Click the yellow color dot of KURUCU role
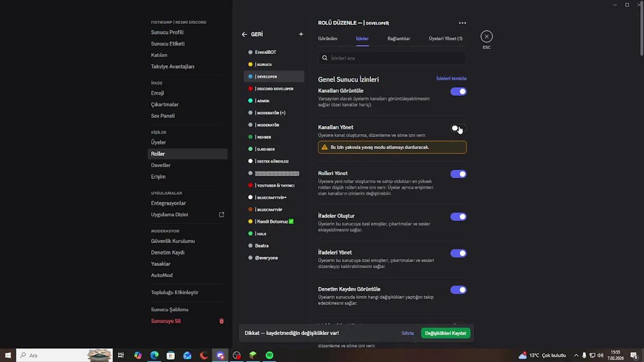 251,64
